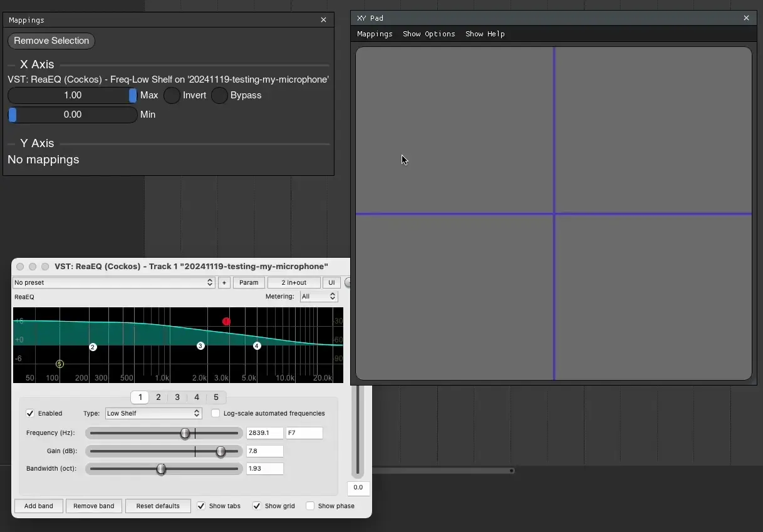Click Remove Selection in the Mappings window
The width and height of the screenshot is (763, 532).
click(51, 41)
